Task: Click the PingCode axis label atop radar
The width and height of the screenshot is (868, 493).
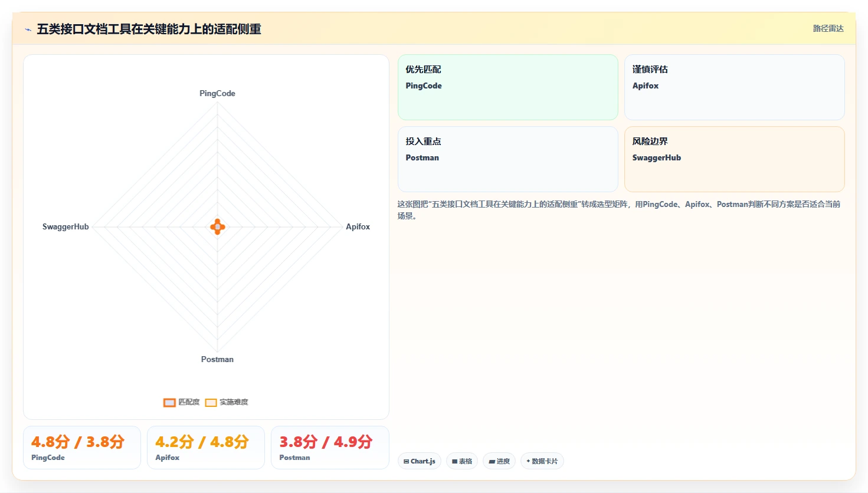Action: click(x=217, y=93)
